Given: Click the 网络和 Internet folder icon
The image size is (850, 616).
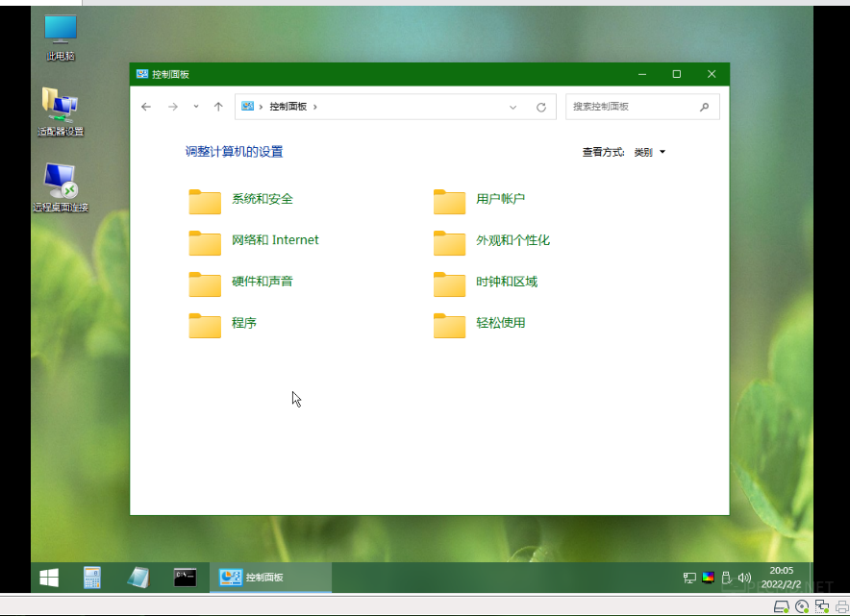Looking at the screenshot, I should 205,243.
